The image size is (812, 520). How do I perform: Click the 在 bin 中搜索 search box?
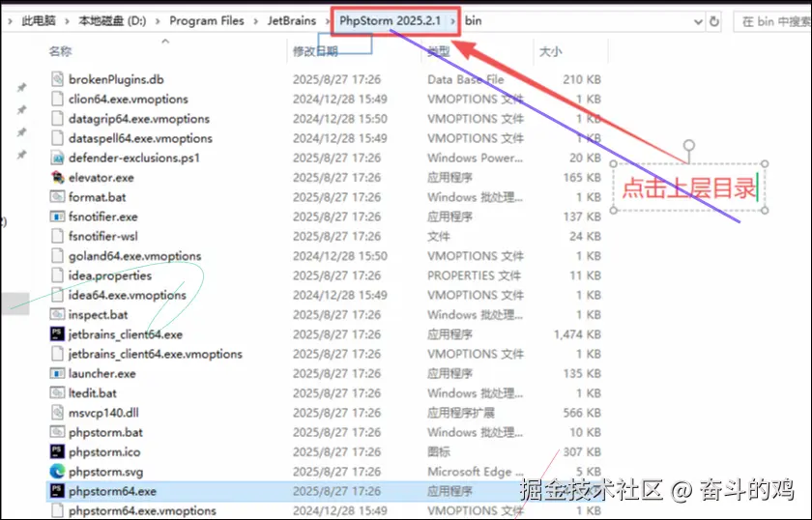[772, 22]
